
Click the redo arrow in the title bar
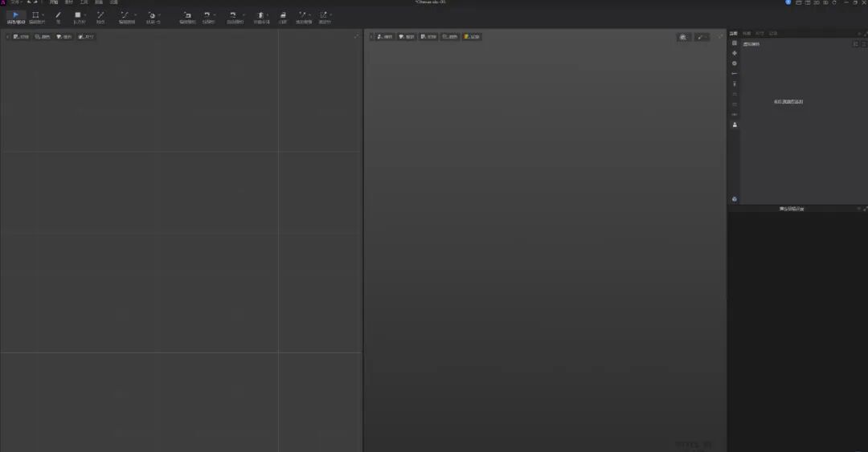[35, 2]
